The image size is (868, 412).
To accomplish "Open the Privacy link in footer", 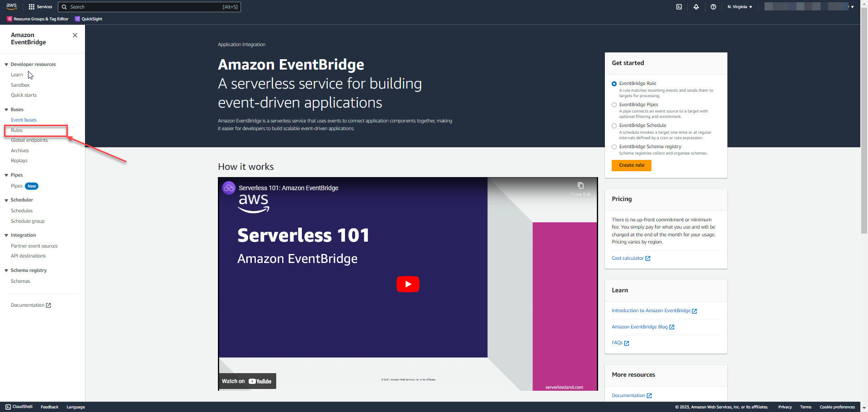I will coord(785,407).
